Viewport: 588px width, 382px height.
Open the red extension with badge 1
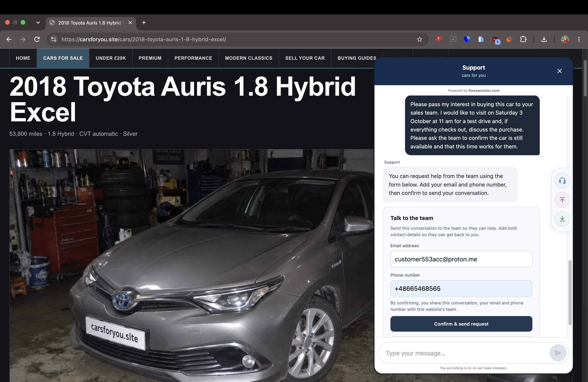496,40
